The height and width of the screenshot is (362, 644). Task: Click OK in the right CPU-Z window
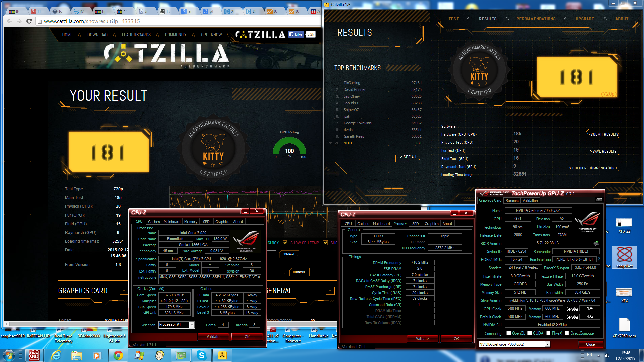click(x=456, y=339)
